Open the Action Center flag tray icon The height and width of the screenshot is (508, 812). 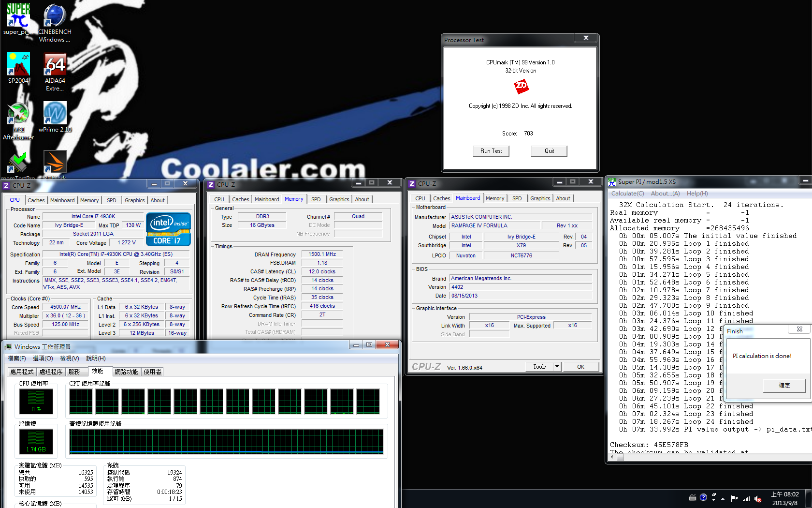pos(735,498)
